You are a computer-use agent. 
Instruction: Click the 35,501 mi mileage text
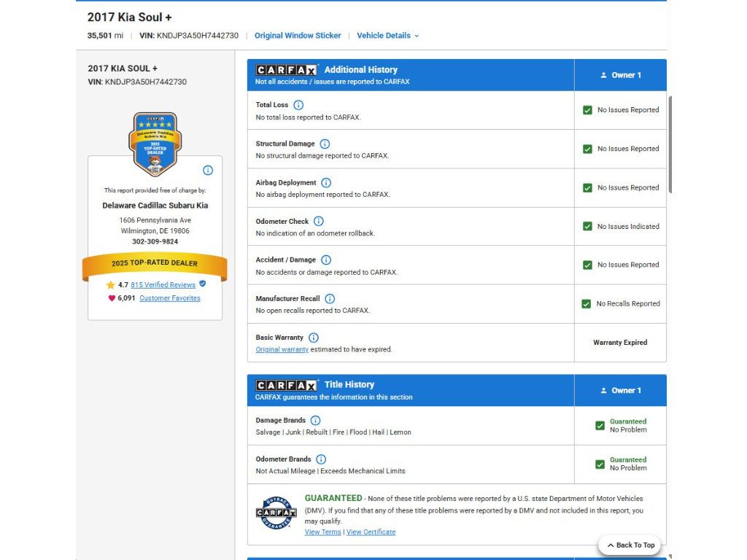pos(105,36)
